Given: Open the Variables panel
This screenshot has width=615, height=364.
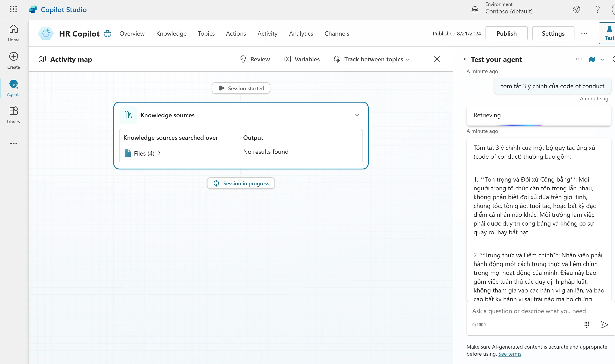Looking at the screenshot, I should coord(302,59).
